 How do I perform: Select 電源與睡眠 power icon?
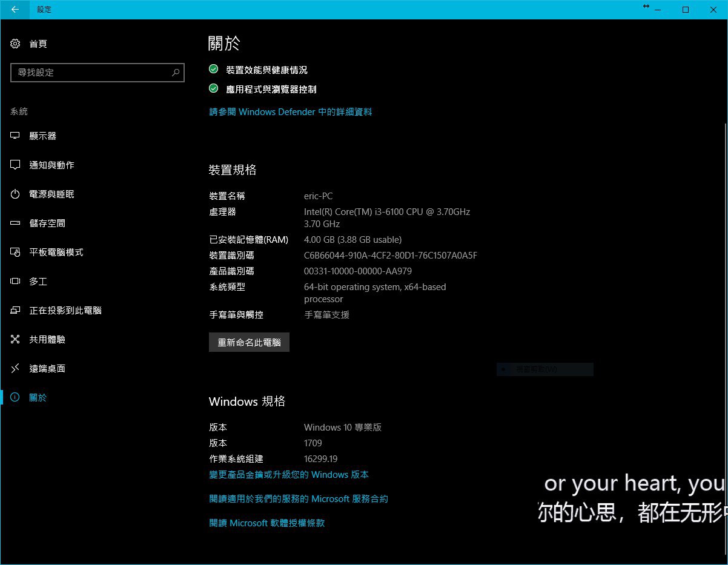[x=15, y=194]
